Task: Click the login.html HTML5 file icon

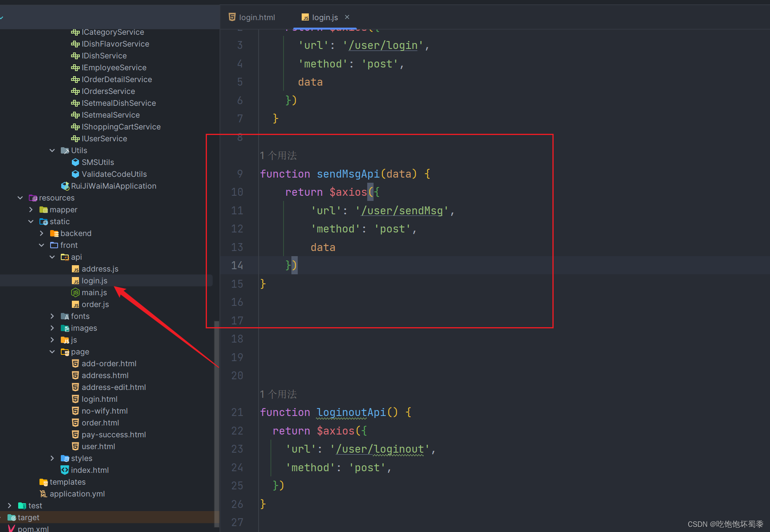Action: [x=75, y=399]
